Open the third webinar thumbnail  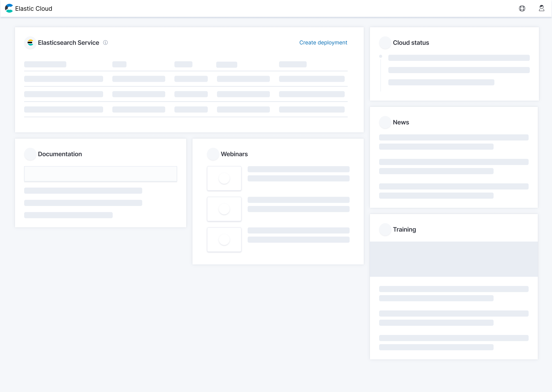(224, 239)
